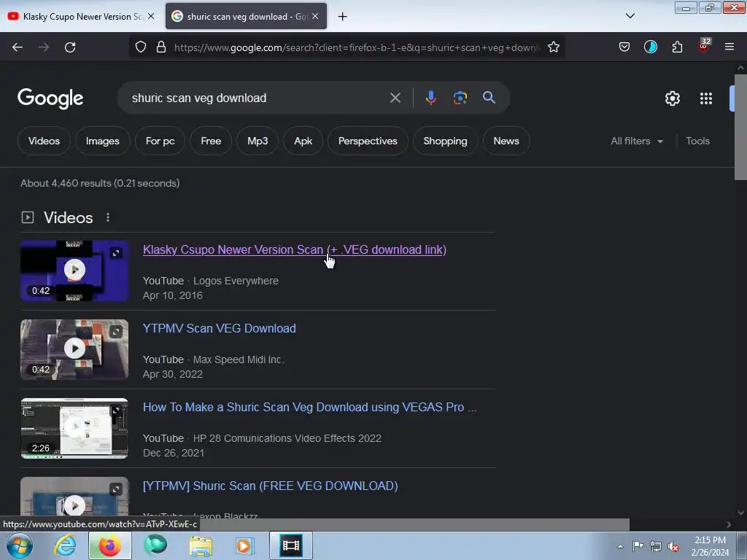Open Windows Media Player taskbar icon

[244, 545]
